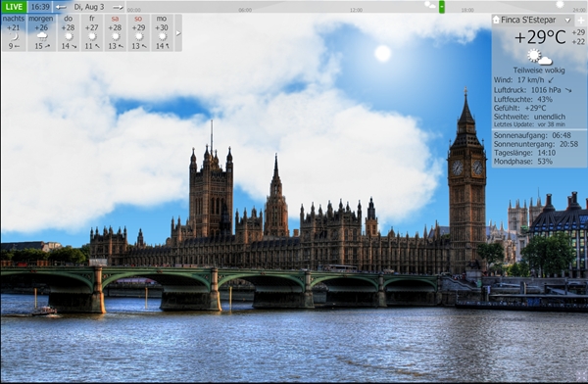Click Letztes Update: vor 38 min
Image resolution: width=588 pixels, height=384 pixels.
[529, 124]
